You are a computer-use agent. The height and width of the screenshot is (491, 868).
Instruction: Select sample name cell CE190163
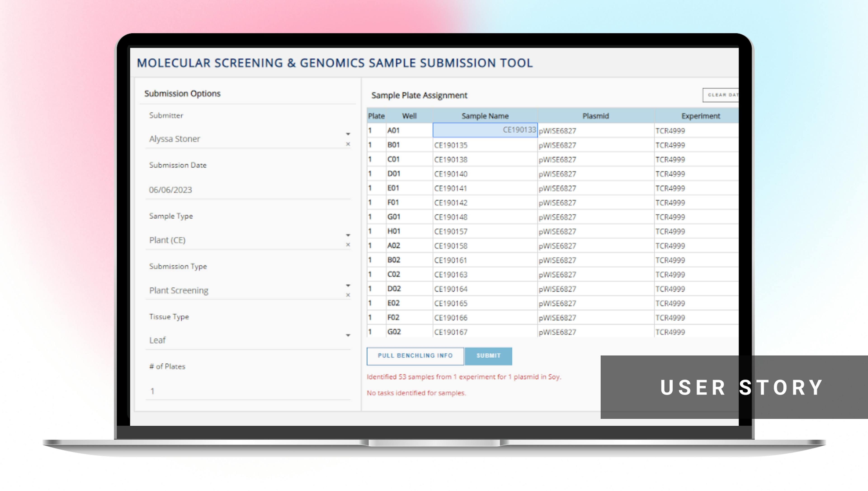pyautogui.click(x=485, y=274)
